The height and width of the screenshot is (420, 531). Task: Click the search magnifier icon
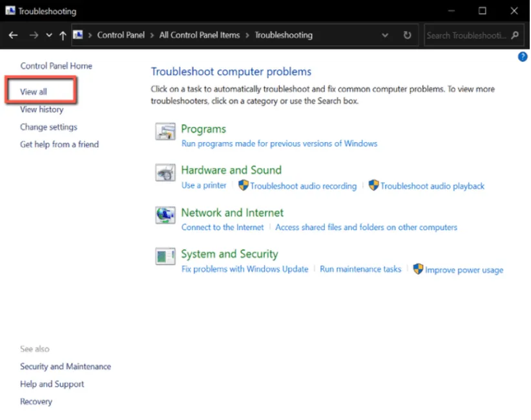pos(515,36)
